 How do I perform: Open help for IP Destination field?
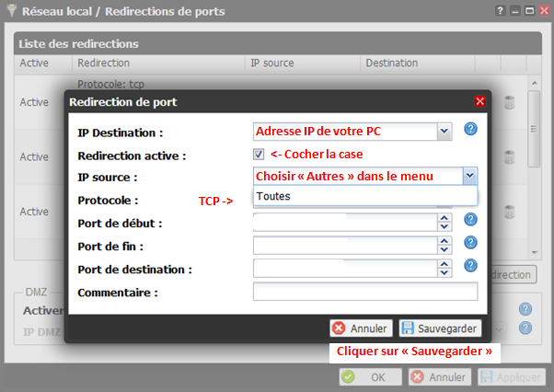[x=470, y=129]
